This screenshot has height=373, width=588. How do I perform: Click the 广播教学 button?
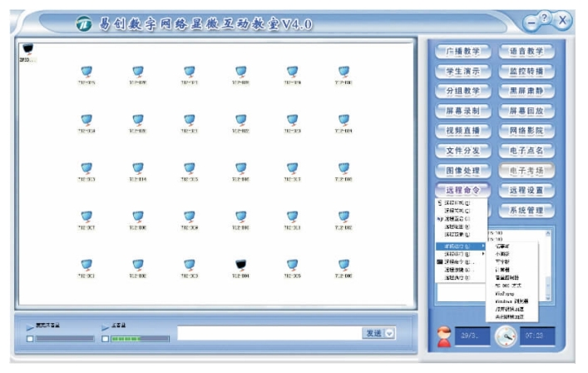click(x=463, y=52)
